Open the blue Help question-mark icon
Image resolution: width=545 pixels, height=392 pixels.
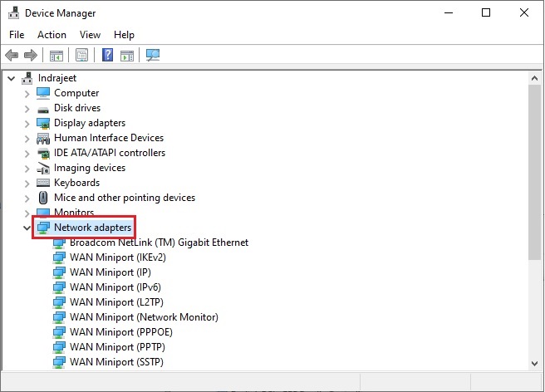pyautogui.click(x=107, y=55)
